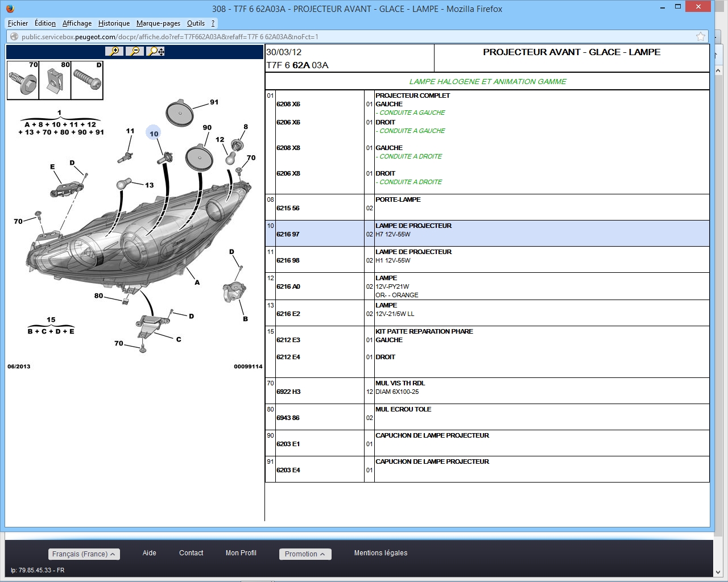
Task: Open the Promotion dropdown
Action: [x=305, y=554]
